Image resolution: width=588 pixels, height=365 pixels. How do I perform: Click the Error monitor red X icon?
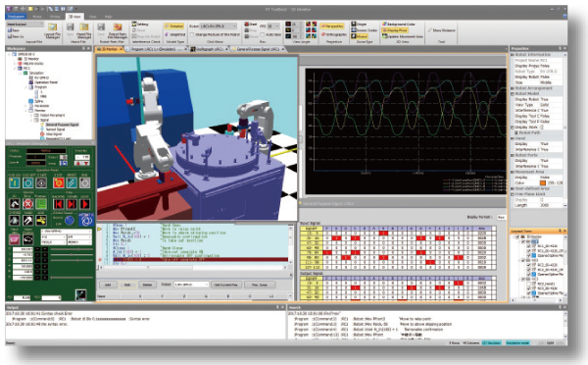[x=27, y=204]
